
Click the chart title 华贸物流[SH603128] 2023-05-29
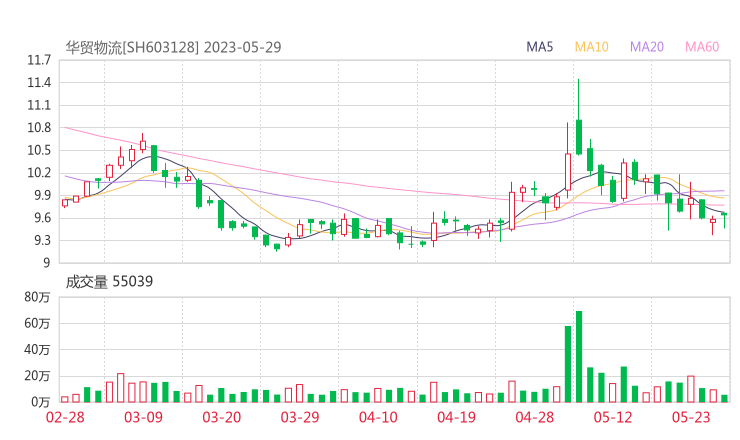point(173,47)
